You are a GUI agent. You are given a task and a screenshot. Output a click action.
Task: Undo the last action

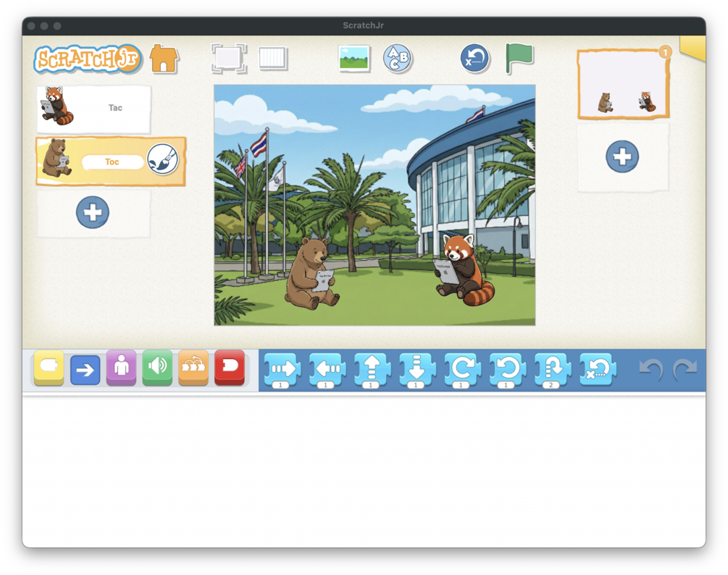tap(651, 370)
